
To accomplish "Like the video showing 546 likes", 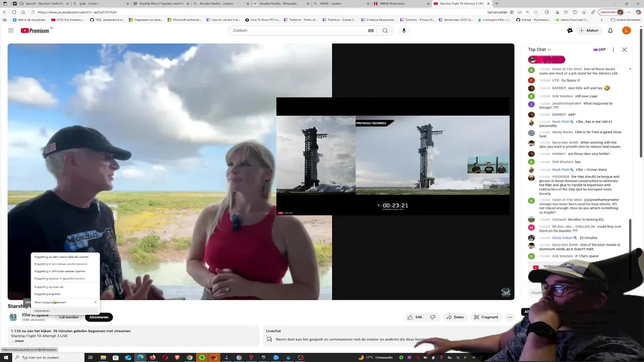I will (415, 317).
